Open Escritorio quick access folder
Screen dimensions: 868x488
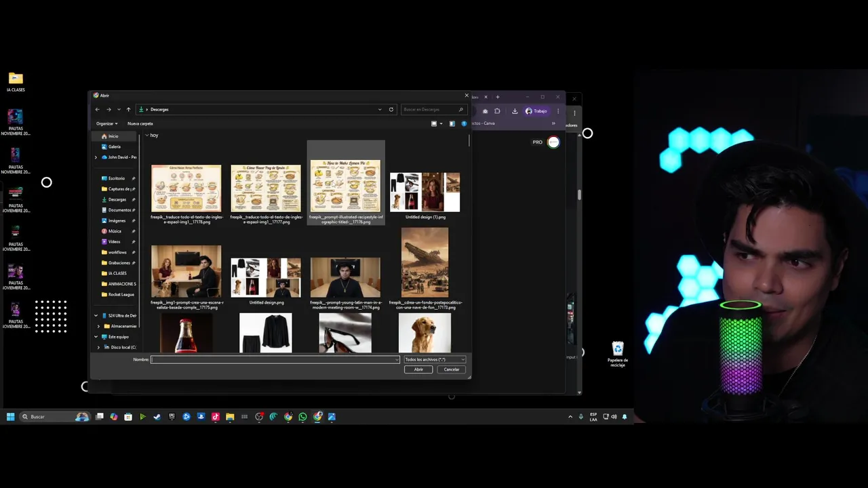(x=117, y=178)
